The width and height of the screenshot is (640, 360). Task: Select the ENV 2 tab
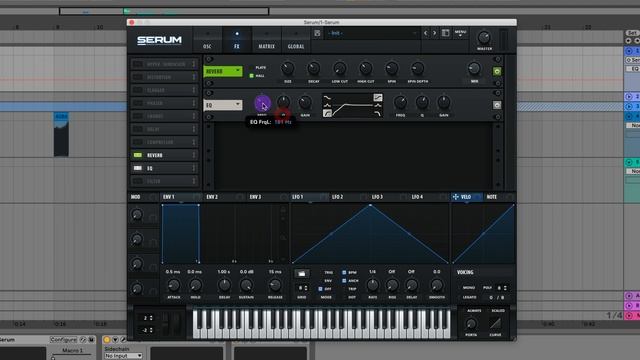click(x=212, y=197)
